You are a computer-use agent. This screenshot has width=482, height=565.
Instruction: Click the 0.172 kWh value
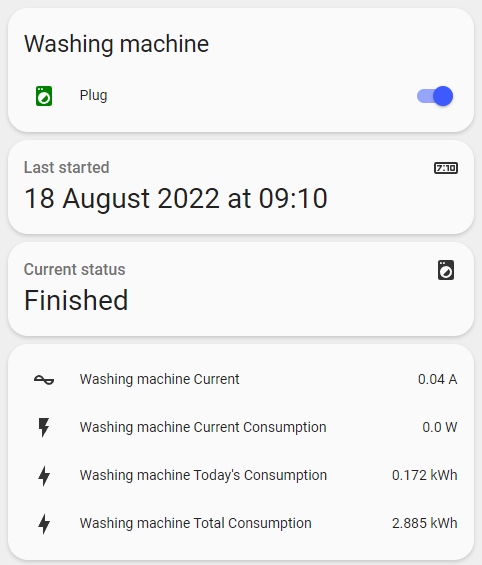pos(424,475)
